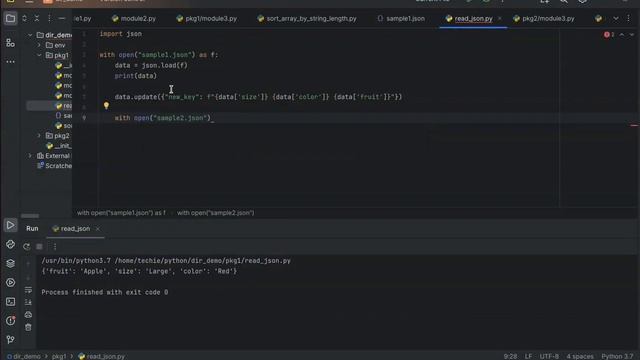
Task: Expand External Libraries node
Action: [x=30, y=156]
